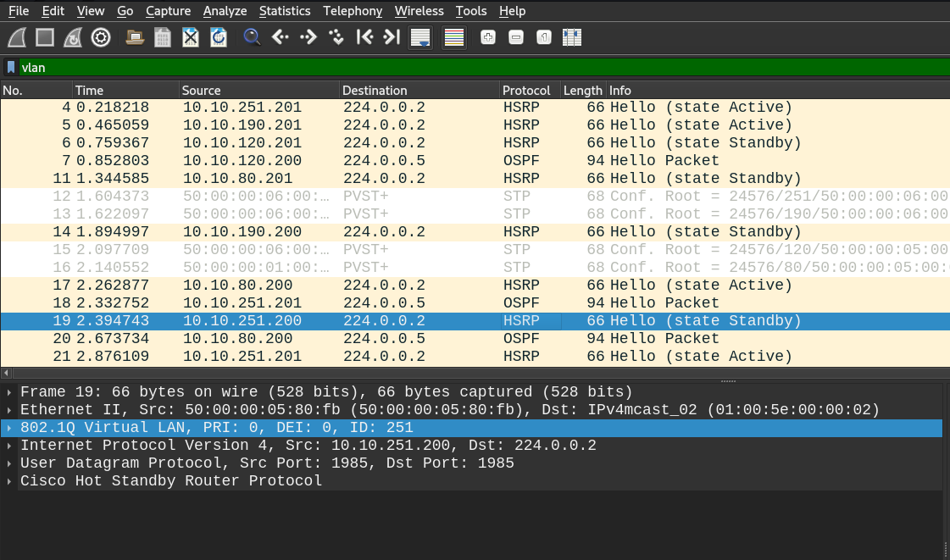Viewport: 950px width, 560px height.
Task: Stop the running capture
Action: pyautogui.click(x=45, y=37)
